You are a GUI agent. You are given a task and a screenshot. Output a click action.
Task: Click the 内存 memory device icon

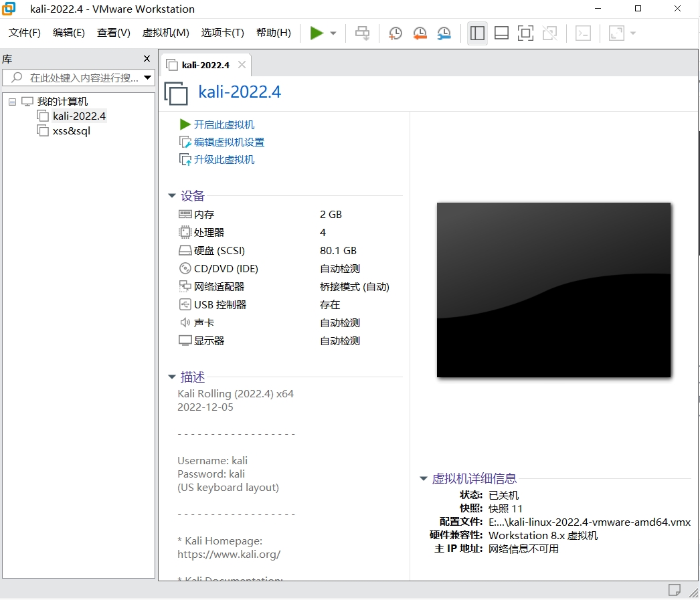coord(185,214)
